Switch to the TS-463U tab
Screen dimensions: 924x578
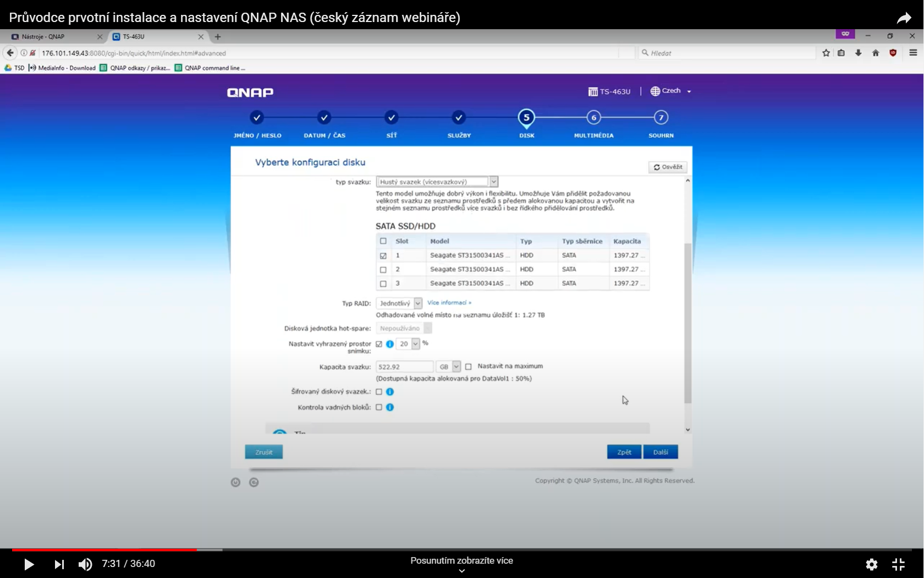(x=157, y=37)
